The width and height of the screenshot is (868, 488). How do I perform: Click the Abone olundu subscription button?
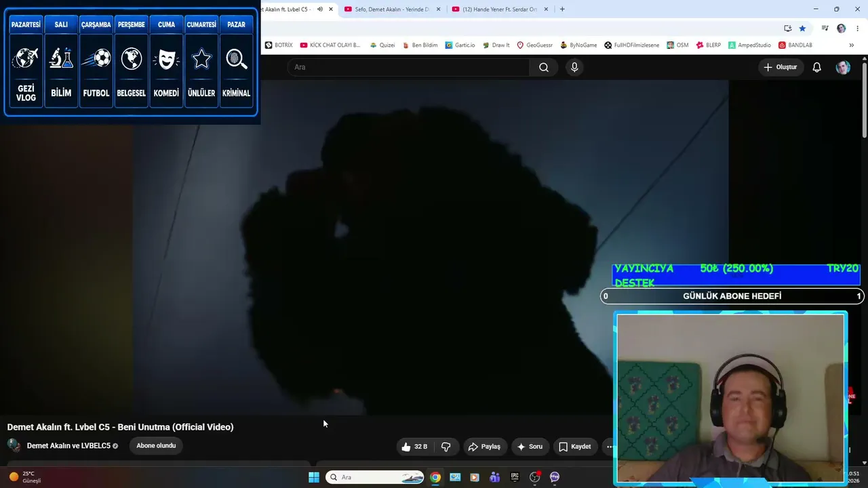156,445
